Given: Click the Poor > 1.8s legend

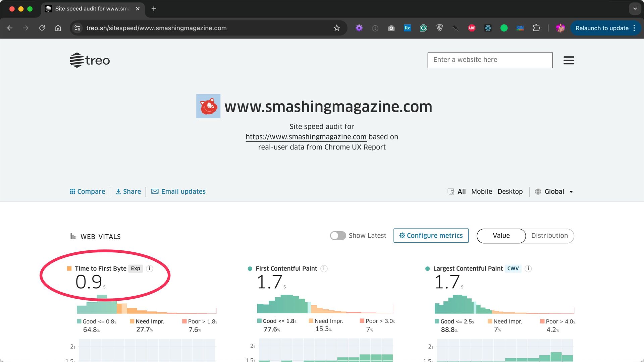Looking at the screenshot, I should 200,325.
